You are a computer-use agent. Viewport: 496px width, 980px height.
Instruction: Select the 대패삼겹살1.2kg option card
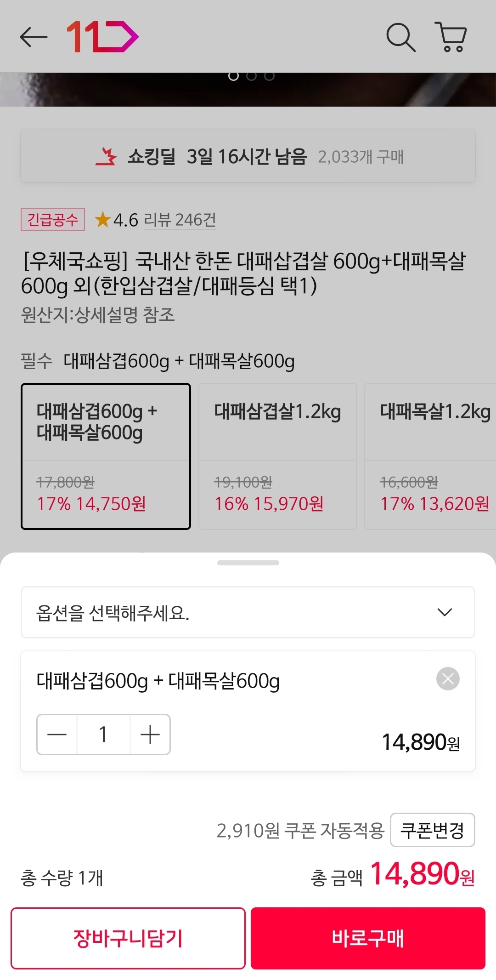coord(277,456)
